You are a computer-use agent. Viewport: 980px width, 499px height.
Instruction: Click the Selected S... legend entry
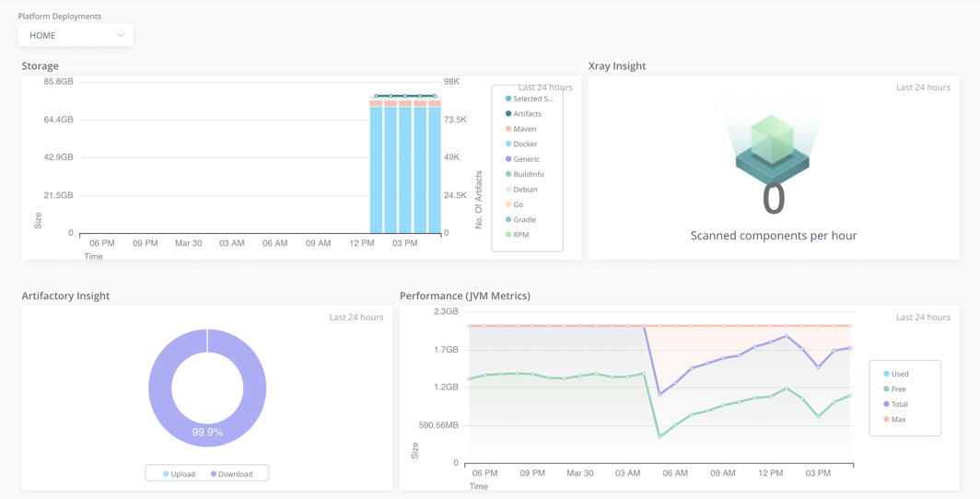[x=532, y=99]
